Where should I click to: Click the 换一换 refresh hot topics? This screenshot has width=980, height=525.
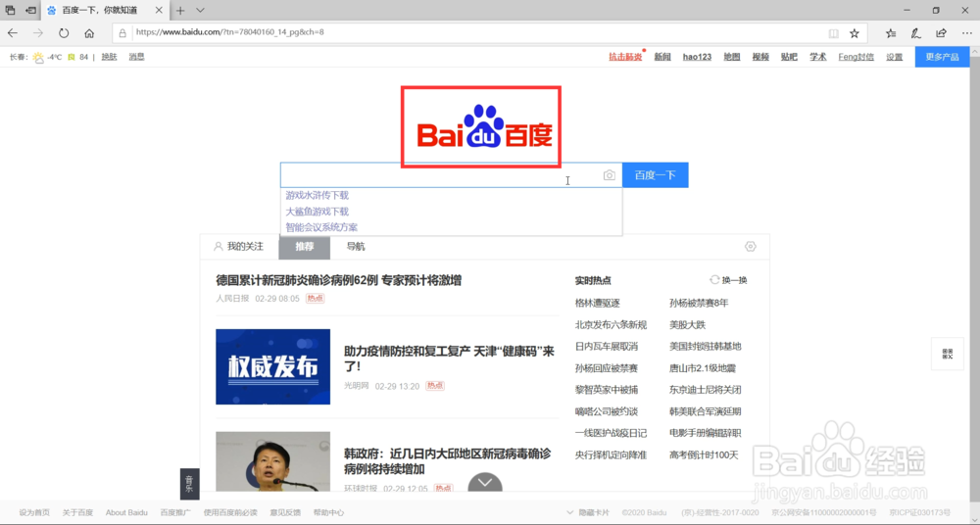pyautogui.click(x=729, y=280)
